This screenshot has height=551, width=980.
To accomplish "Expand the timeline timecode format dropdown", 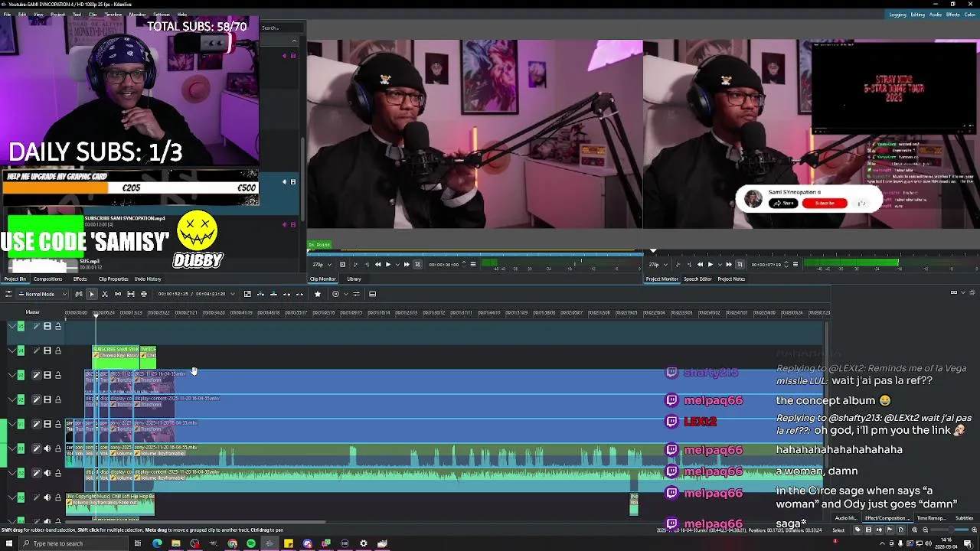I will [x=233, y=294].
